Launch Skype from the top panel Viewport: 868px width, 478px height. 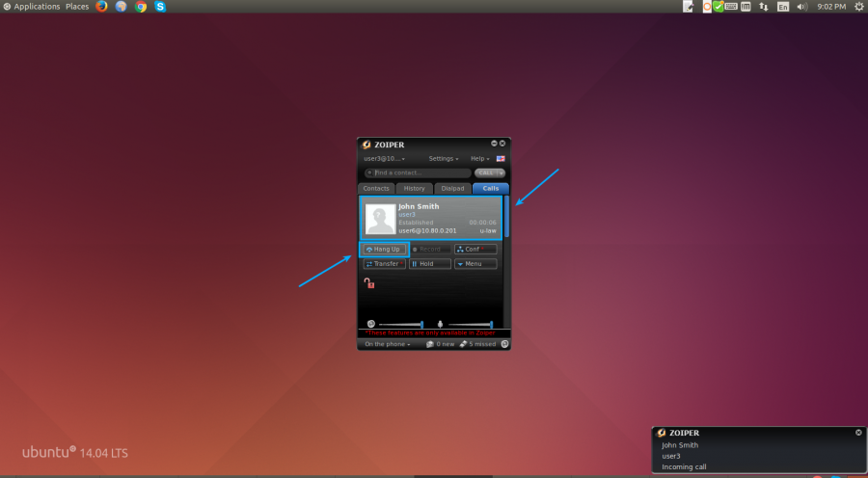coord(160,7)
